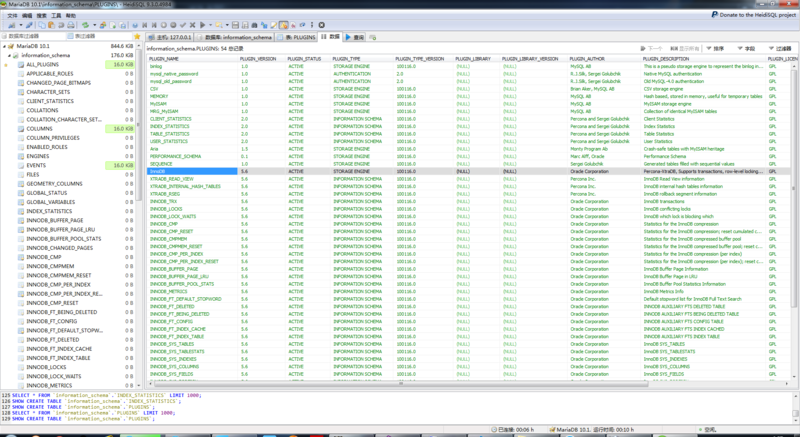The image size is (800, 437).
Task: Click the PayPal donate icon
Action: point(713,15)
